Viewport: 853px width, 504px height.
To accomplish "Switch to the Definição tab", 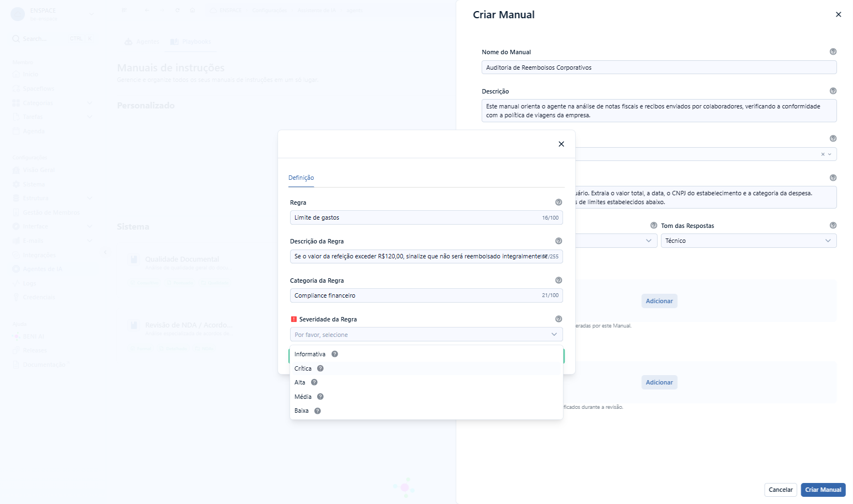I will click(x=301, y=178).
